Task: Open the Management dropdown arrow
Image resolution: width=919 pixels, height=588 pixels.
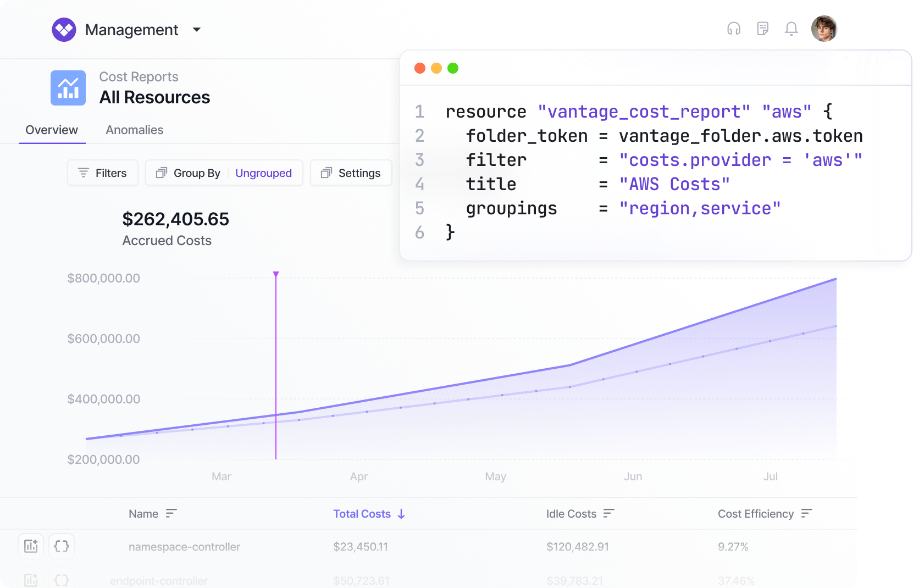Action: 197,30
